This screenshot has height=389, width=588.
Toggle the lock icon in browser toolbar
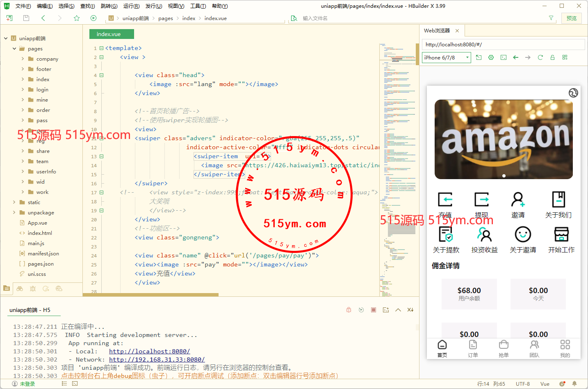[552, 57]
